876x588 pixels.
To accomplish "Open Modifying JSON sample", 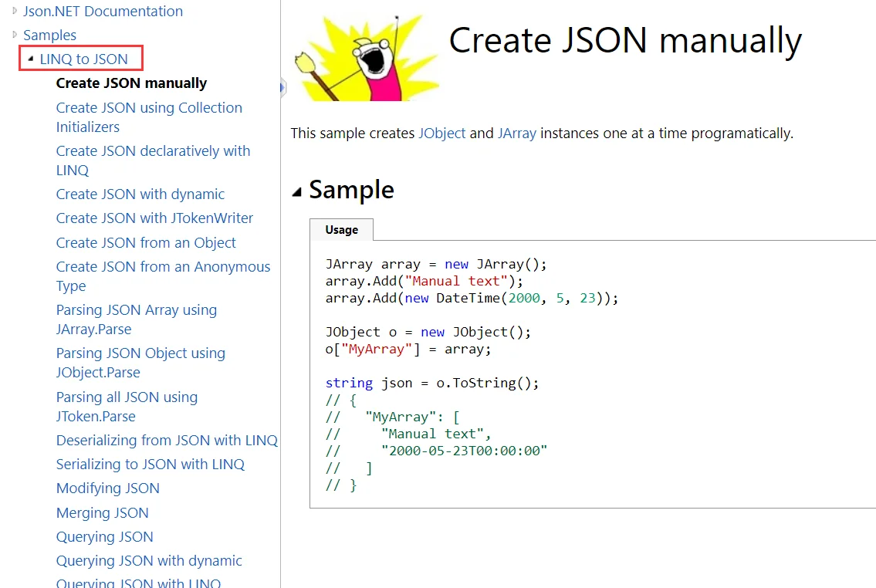I will 108,488.
